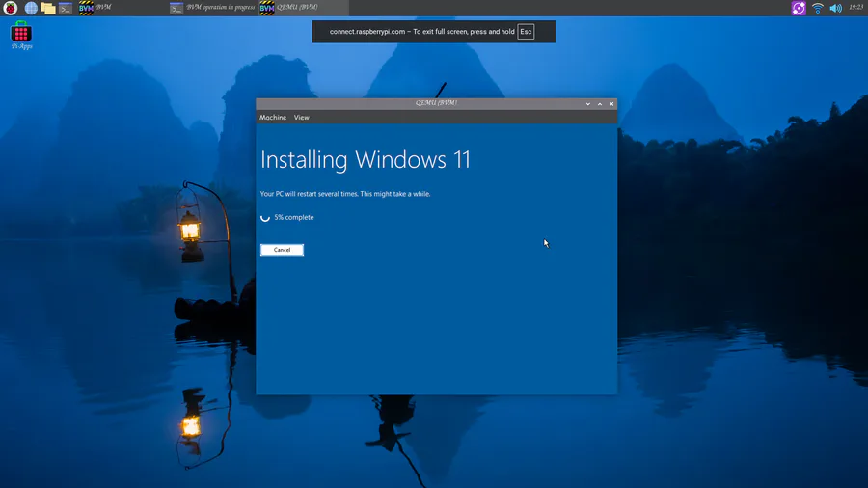Select the QEMU (BVM) taskbar entry

coord(304,8)
